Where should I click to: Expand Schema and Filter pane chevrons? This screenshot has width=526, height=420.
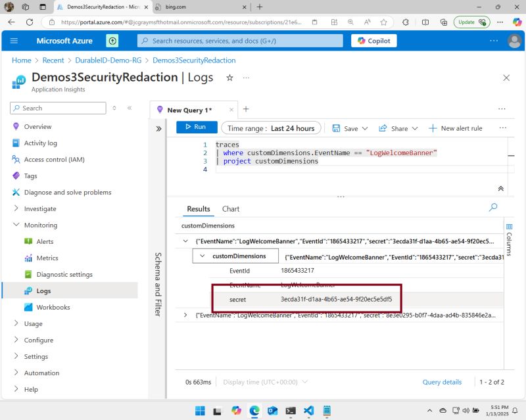(x=158, y=129)
